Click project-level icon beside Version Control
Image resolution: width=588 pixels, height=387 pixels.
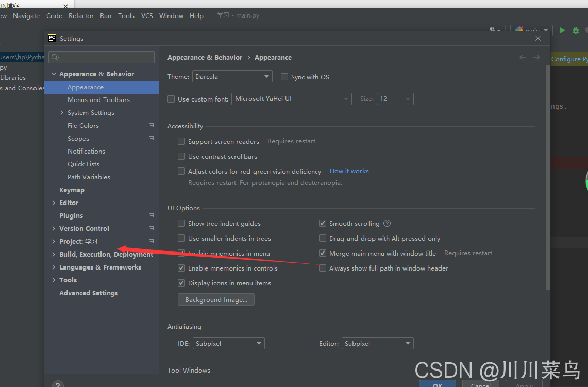151,228
